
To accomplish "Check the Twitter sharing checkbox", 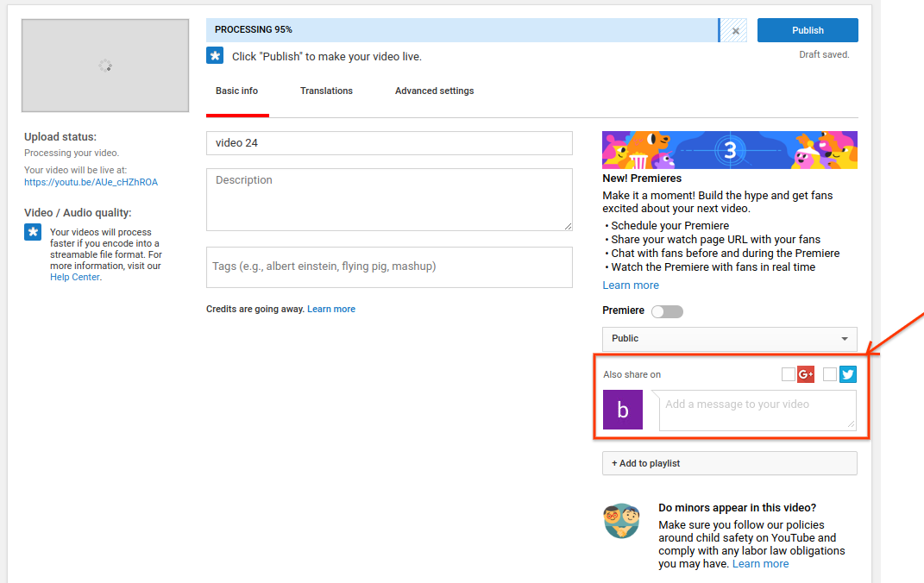I will pos(829,374).
